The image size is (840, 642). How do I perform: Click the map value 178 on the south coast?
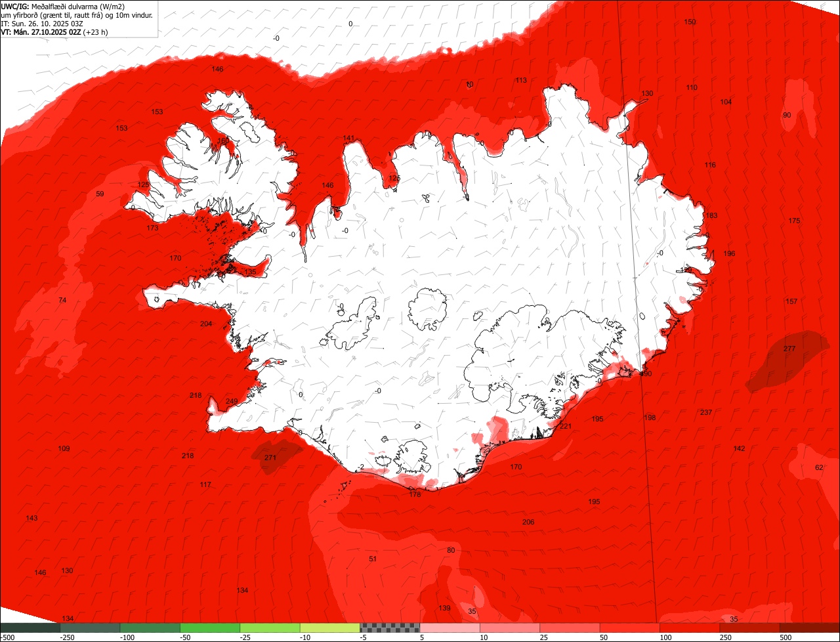coord(415,494)
